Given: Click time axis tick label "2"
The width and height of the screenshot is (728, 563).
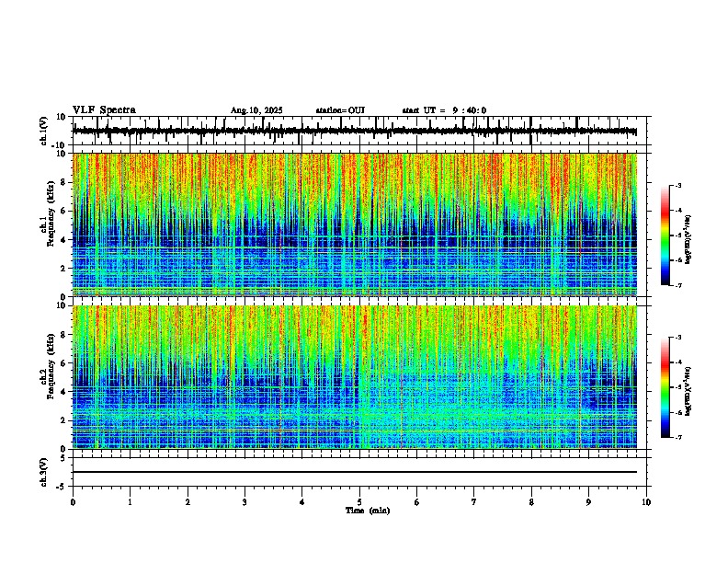Looking at the screenshot, I should tap(188, 502).
